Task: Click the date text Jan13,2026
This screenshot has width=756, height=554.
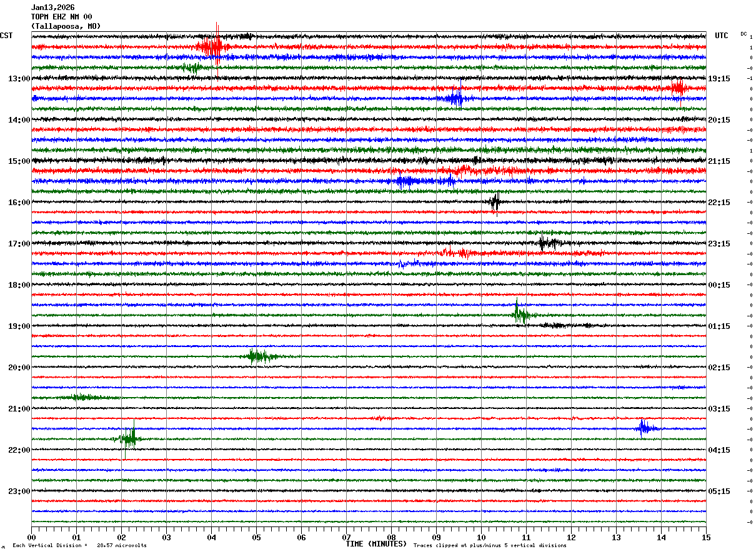Action: coord(52,8)
